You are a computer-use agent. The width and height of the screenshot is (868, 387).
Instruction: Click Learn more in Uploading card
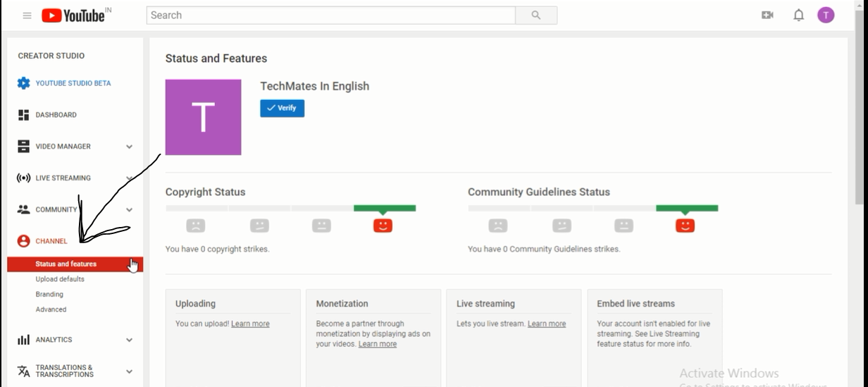point(250,324)
